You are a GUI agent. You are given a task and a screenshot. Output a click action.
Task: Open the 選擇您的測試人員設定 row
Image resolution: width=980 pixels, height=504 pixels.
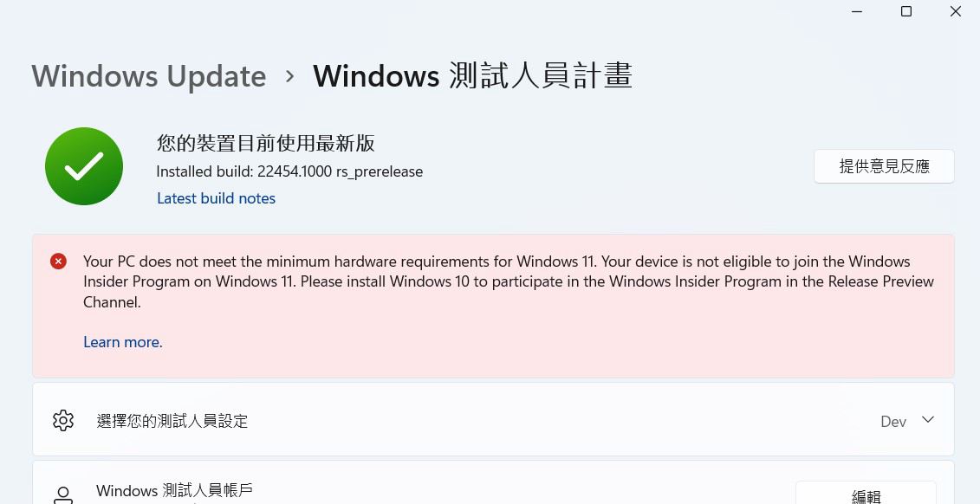click(x=493, y=420)
